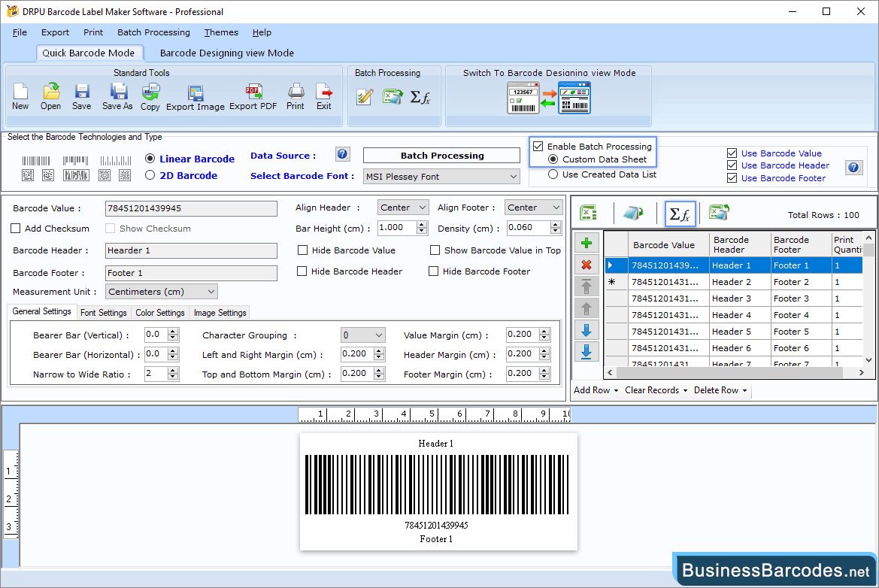The width and height of the screenshot is (879, 588).
Task: Toggle Use Barcode Header checkbox
Action: point(732,165)
